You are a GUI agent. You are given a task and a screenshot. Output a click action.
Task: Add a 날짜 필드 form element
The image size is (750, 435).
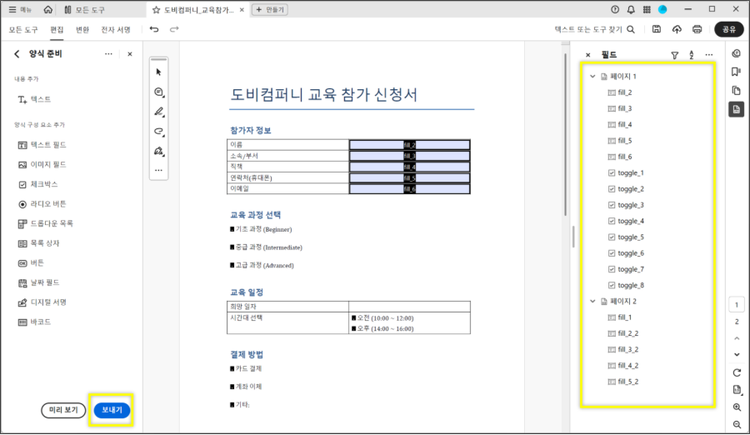click(38, 283)
